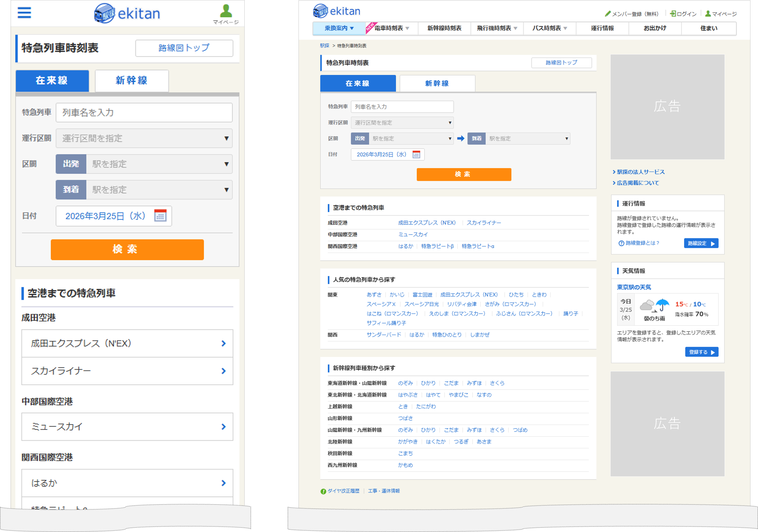Screen dimensions: 758x532
Task: Expand the mobile 運行区間を指定 dropdown
Action: (144, 138)
